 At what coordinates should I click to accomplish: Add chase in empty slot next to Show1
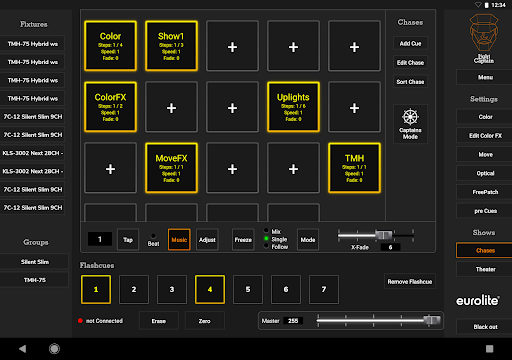coord(232,46)
